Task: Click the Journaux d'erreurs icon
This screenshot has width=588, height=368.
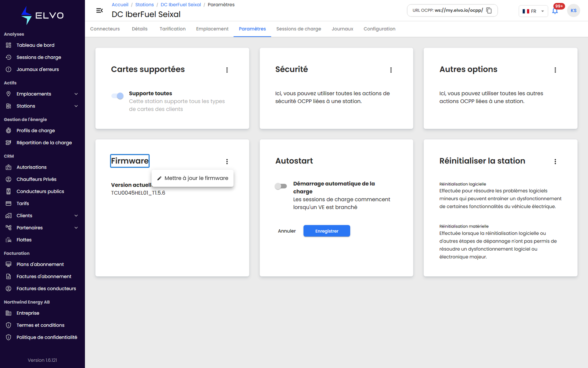Action: coord(8,70)
